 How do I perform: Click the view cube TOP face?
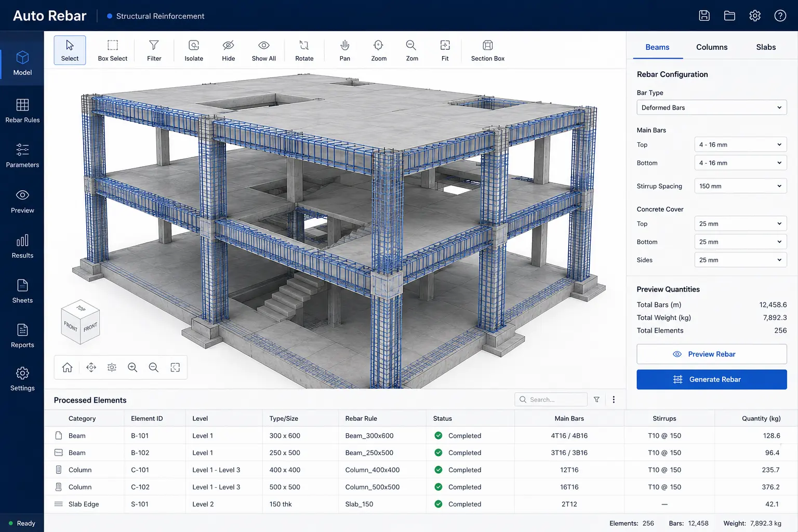tap(81, 308)
